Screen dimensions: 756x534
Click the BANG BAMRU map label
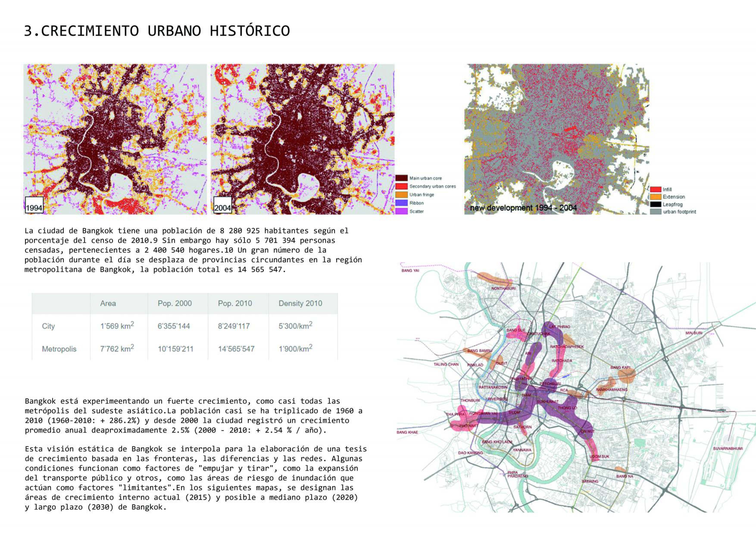[x=480, y=351]
